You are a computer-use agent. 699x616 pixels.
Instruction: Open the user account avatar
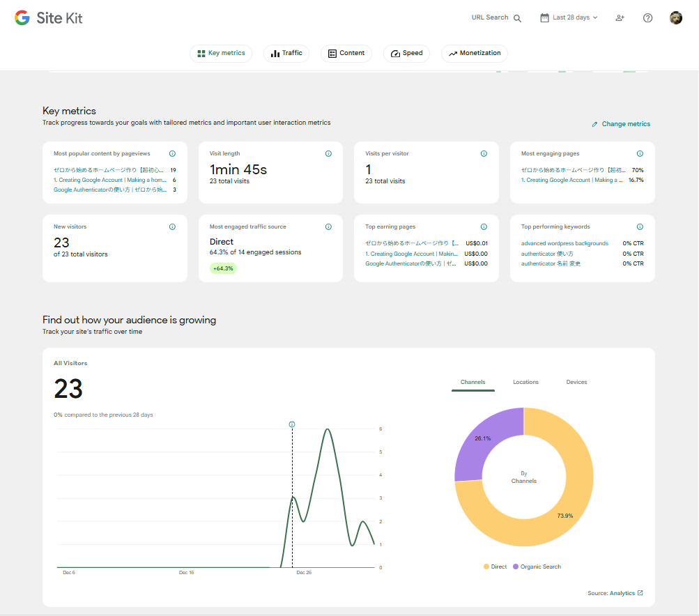(x=675, y=18)
